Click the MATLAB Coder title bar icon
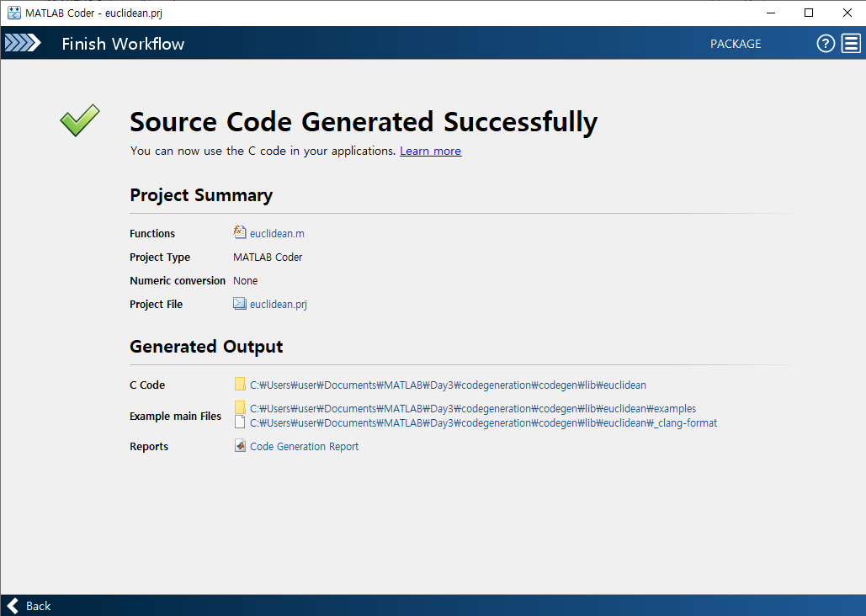 (x=13, y=13)
